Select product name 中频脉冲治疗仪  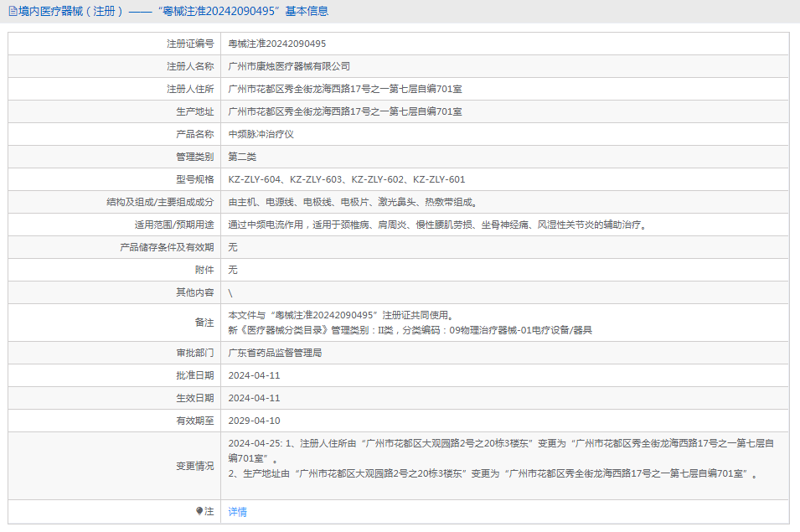click(261, 134)
